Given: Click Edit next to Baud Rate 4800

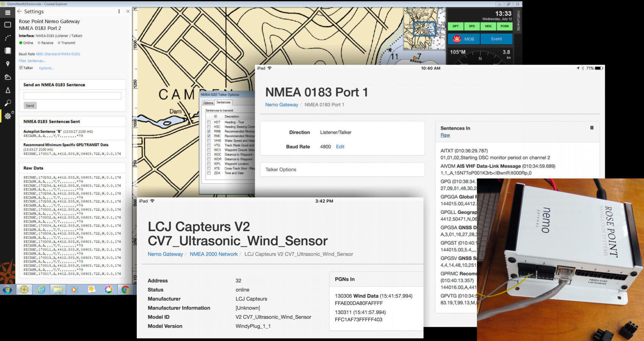Looking at the screenshot, I should [x=340, y=147].
